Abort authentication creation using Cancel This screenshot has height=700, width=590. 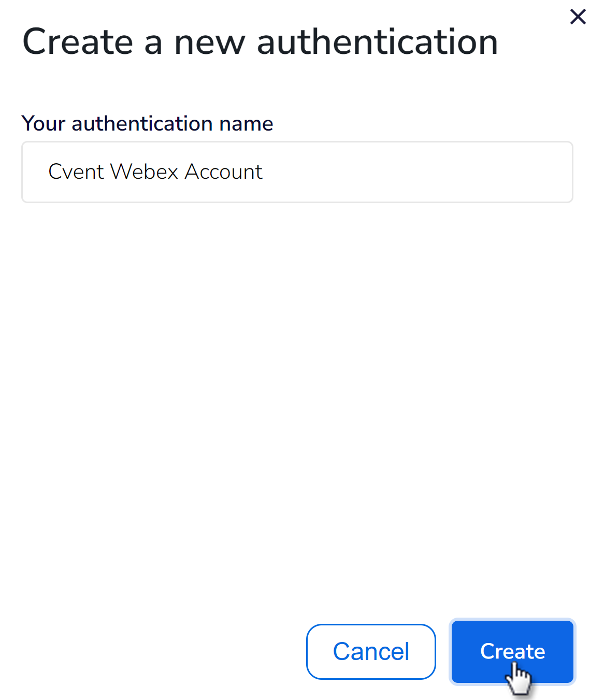(x=371, y=651)
